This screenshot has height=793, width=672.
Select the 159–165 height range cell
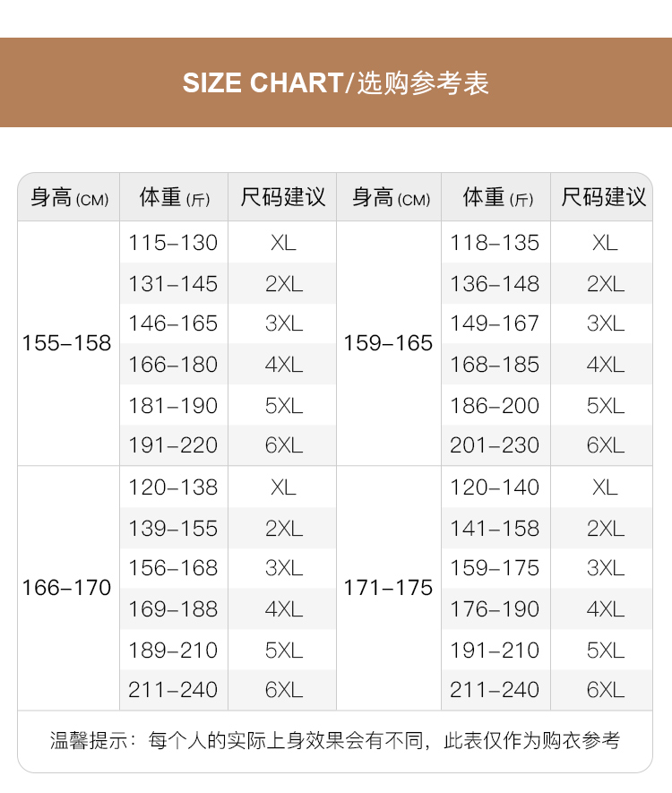tap(388, 343)
